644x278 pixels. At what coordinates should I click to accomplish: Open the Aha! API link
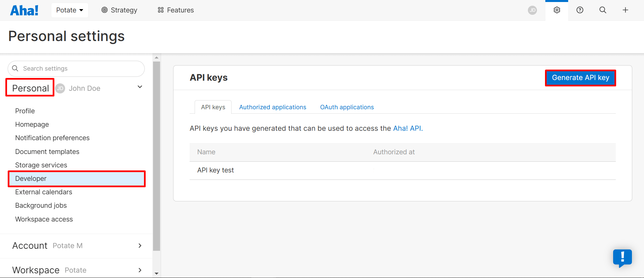(407, 128)
